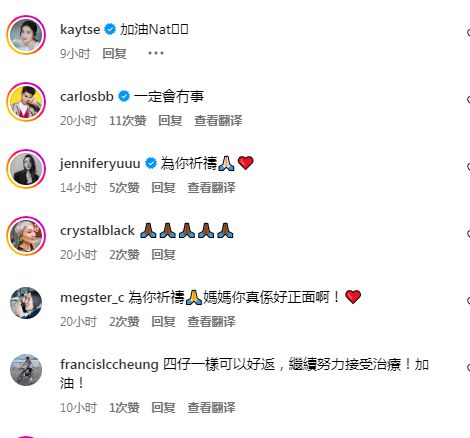Show the 11 likes on carlosbb's comment
Screen dimensions: 470x438
pos(128,121)
